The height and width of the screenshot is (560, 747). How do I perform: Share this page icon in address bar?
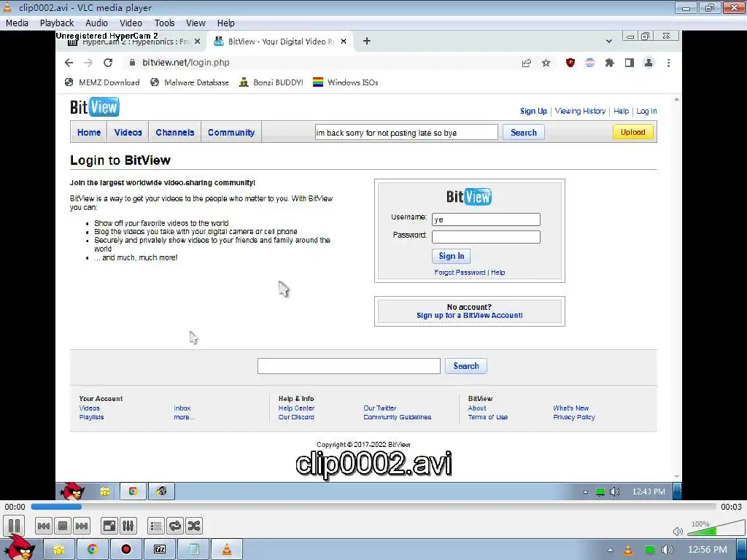pos(527,63)
